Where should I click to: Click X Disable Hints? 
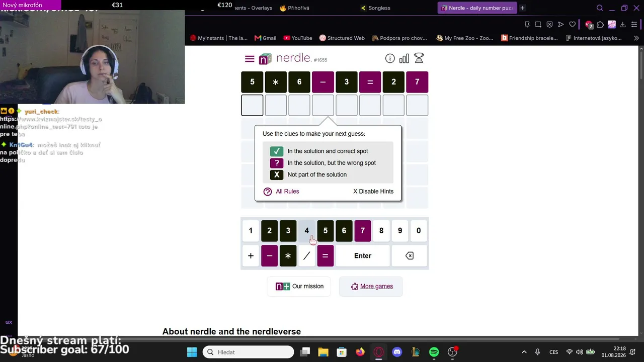coord(373,192)
